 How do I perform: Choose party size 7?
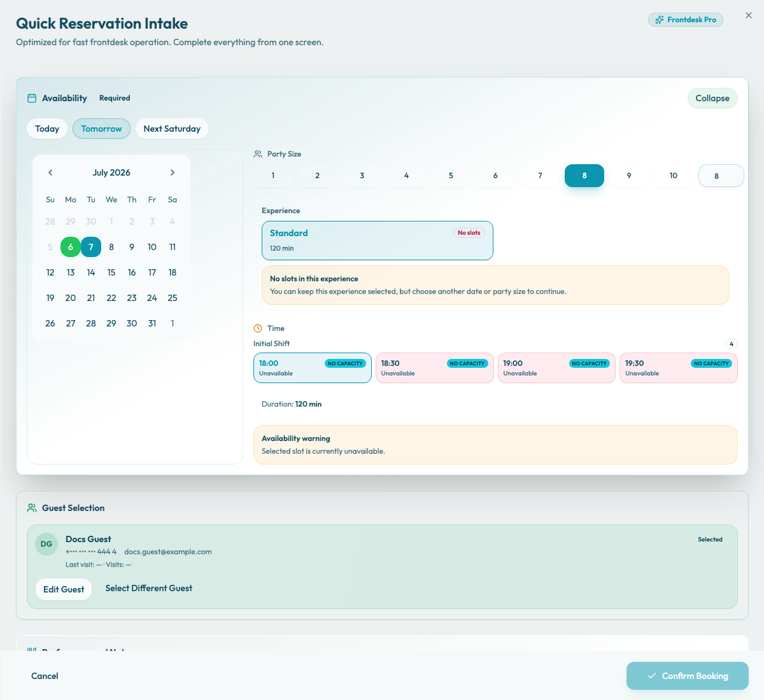540,176
